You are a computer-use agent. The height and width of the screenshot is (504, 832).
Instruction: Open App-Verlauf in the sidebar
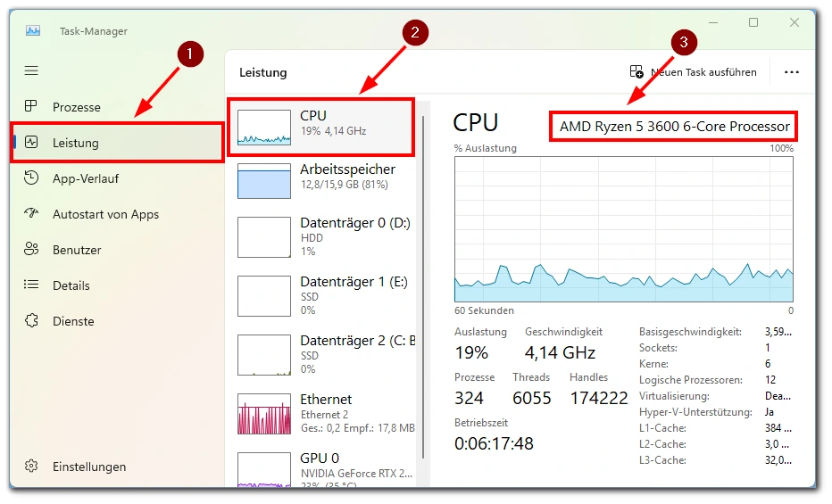118,178
